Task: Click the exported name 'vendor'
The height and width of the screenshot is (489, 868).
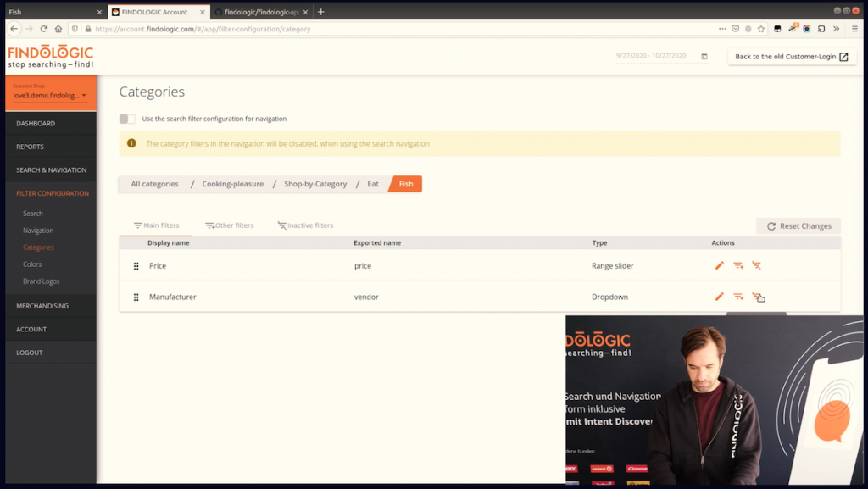Action: click(x=366, y=297)
